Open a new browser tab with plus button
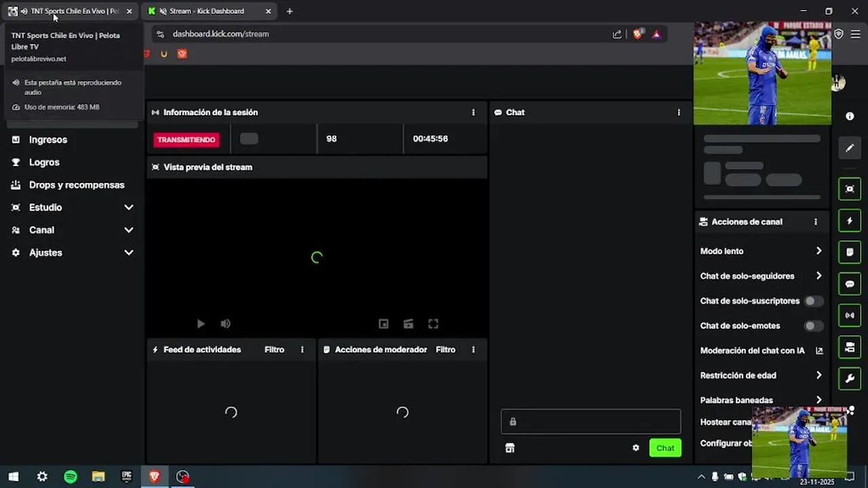Image resolution: width=868 pixels, height=488 pixels. (x=290, y=11)
